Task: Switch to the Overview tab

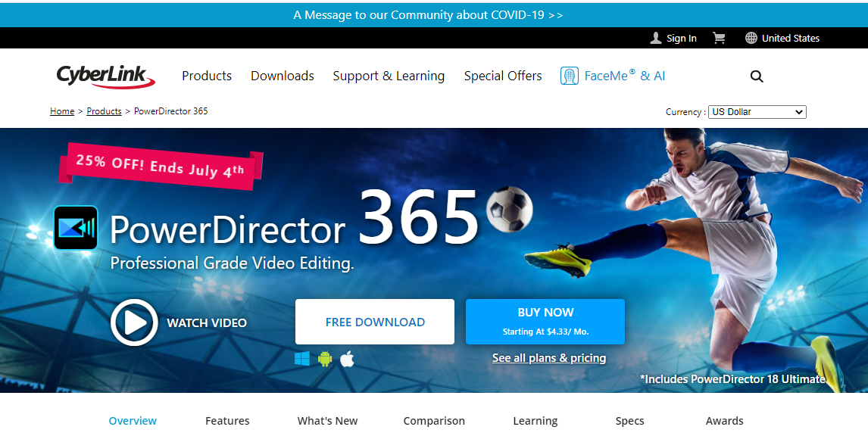Action: 133,421
